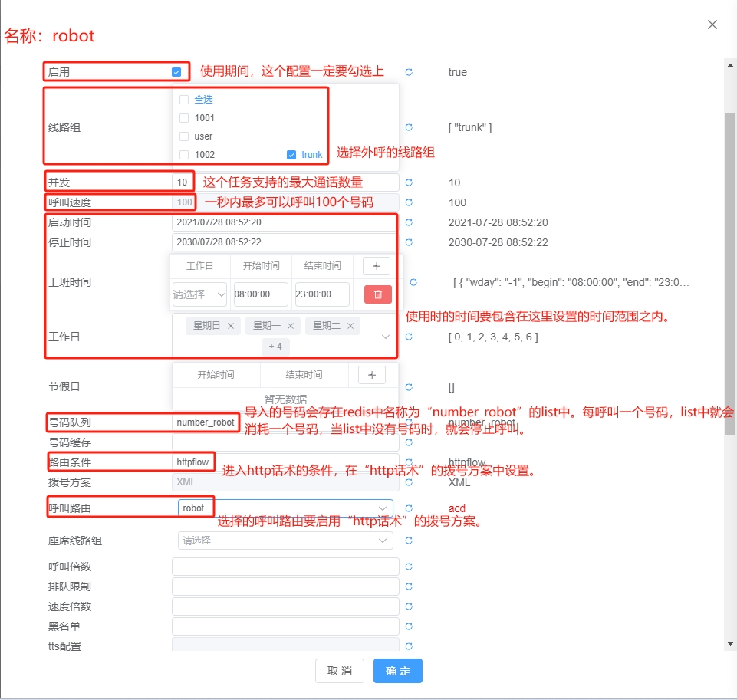This screenshot has height=700, width=737.
Task: Refresh the 线路组 field value
Action: coord(408,127)
